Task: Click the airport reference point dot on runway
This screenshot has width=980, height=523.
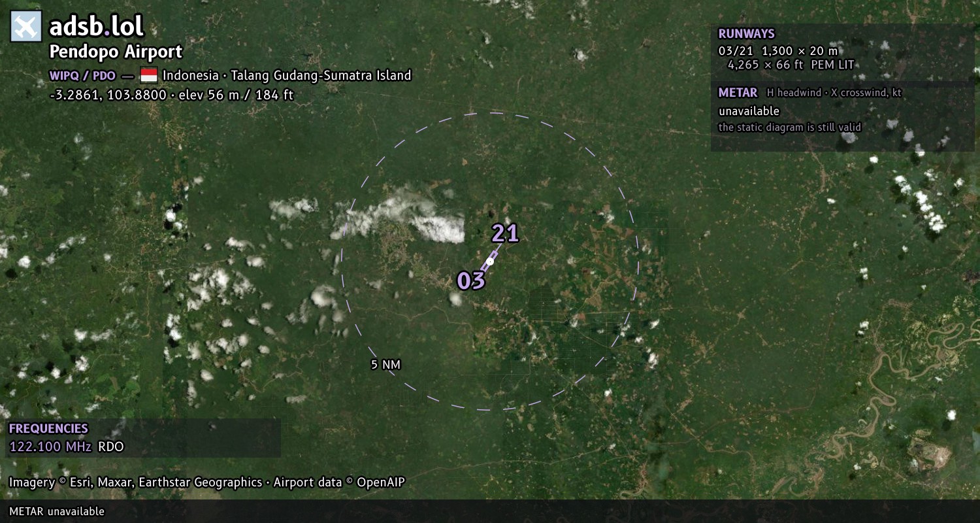Action: (490, 261)
